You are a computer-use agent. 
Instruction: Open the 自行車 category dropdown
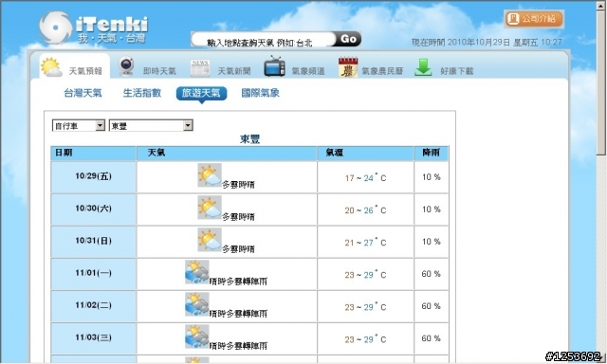[x=79, y=125]
